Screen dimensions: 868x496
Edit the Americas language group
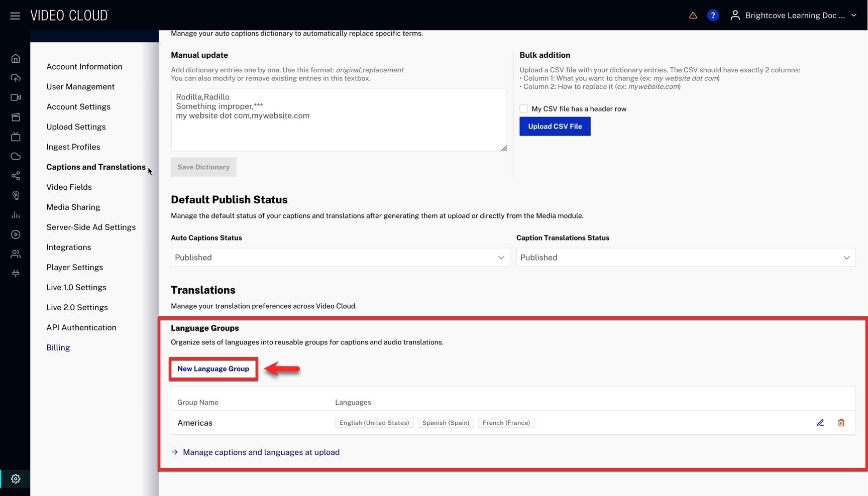click(820, 423)
